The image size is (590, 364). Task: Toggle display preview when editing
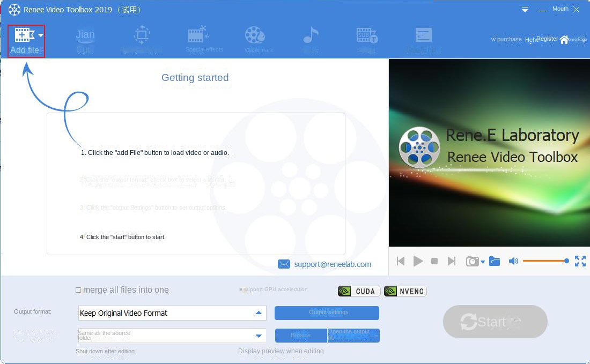pyautogui.click(x=281, y=351)
